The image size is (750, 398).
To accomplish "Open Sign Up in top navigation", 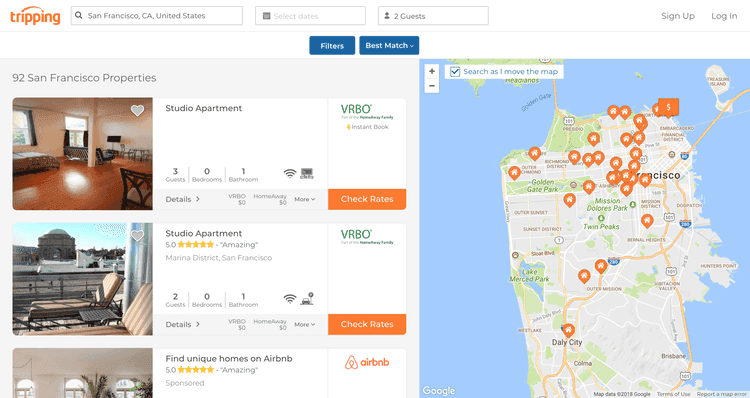I will pyautogui.click(x=678, y=16).
